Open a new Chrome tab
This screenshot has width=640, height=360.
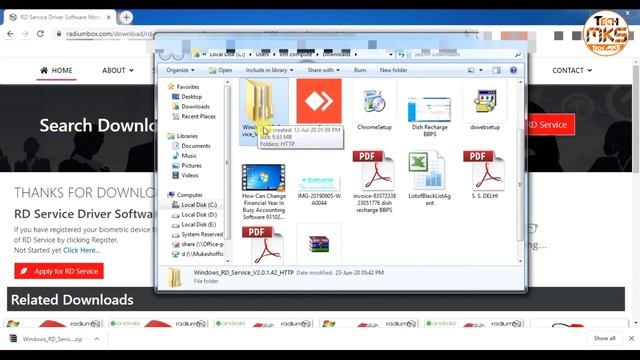[126, 17]
